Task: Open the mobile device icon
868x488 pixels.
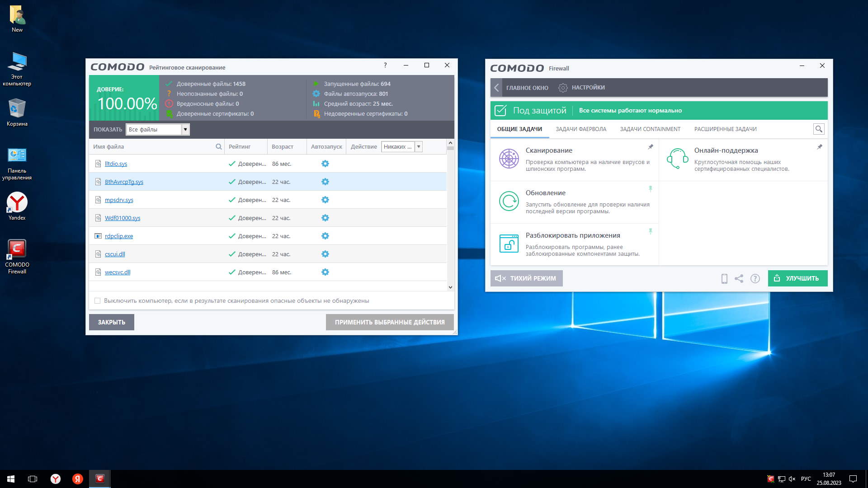Action: [724, 278]
